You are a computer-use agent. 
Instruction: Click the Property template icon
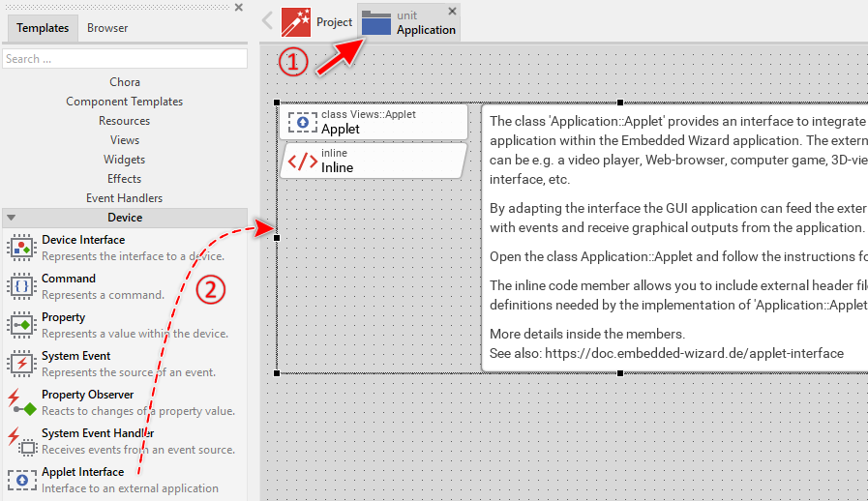(x=21, y=325)
